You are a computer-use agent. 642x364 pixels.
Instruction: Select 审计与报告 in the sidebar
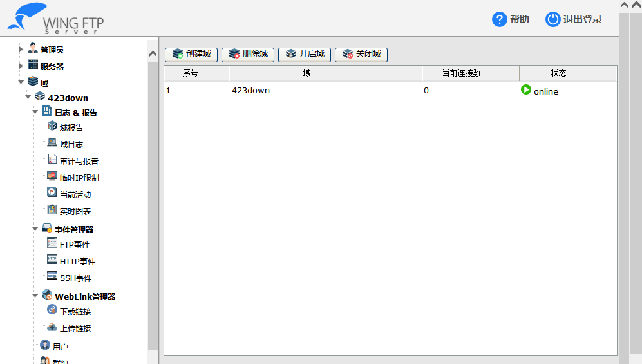click(x=79, y=161)
